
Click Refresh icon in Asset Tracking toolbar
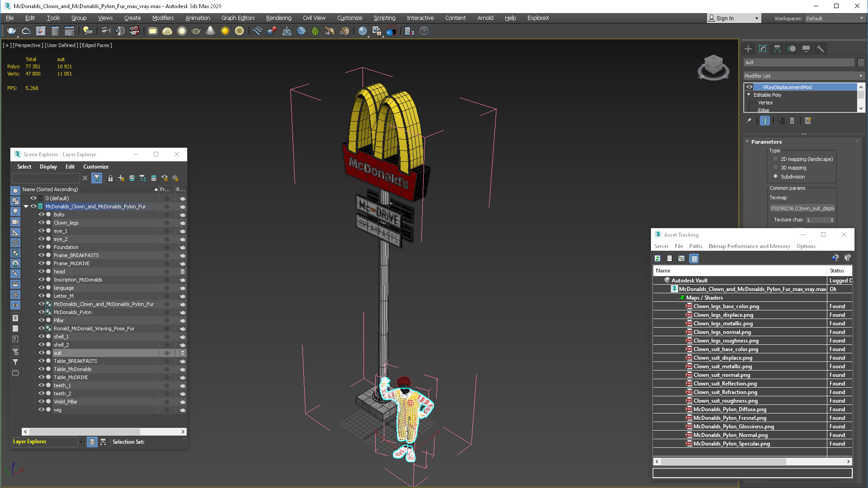point(657,258)
